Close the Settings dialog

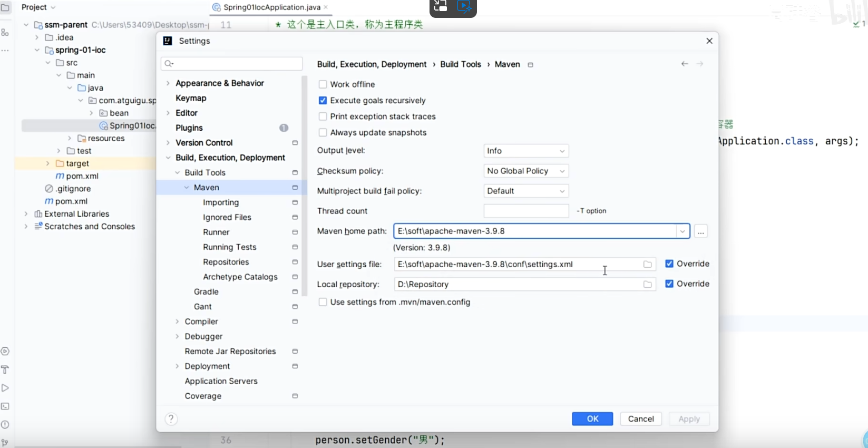[x=709, y=41]
